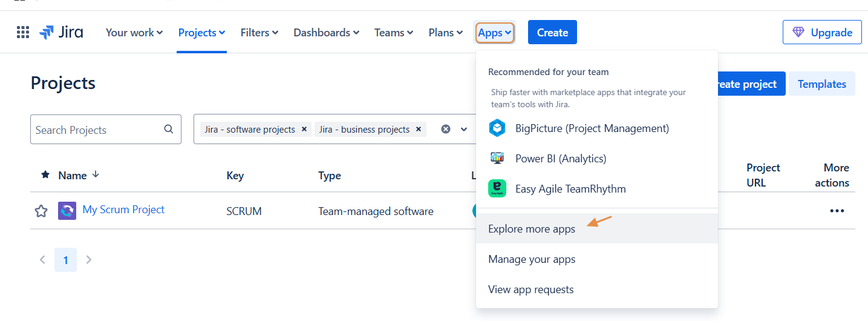Screen dimensions: 868x321
Task: Choose Manage your apps
Action: coord(532,259)
